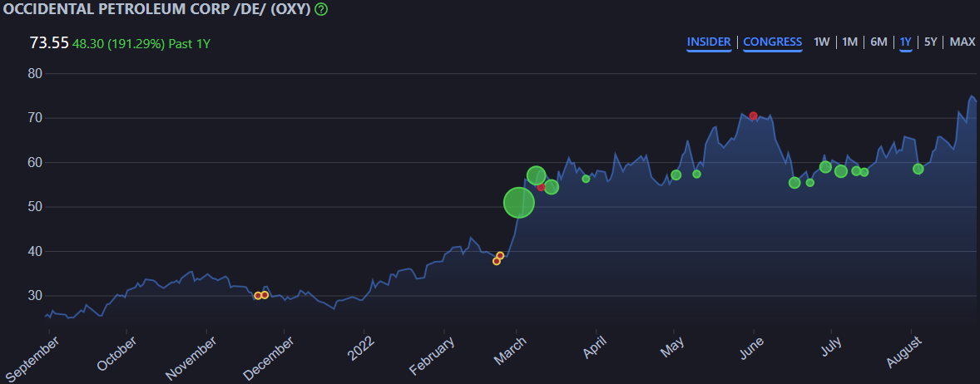The height and width of the screenshot is (384, 980).
Task: Click the red sell marker at the June peak
Action: pyautogui.click(x=754, y=116)
